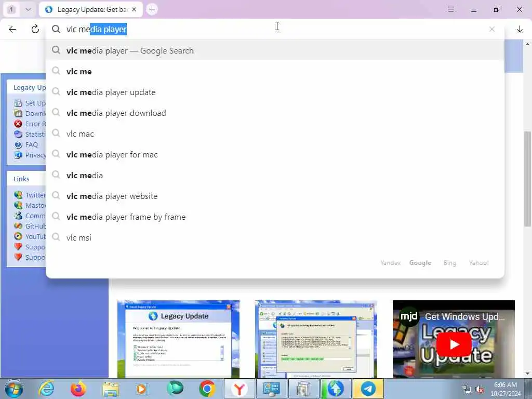
Task: Click the Statistics icon in sidebar
Action: (x=18, y=134)
